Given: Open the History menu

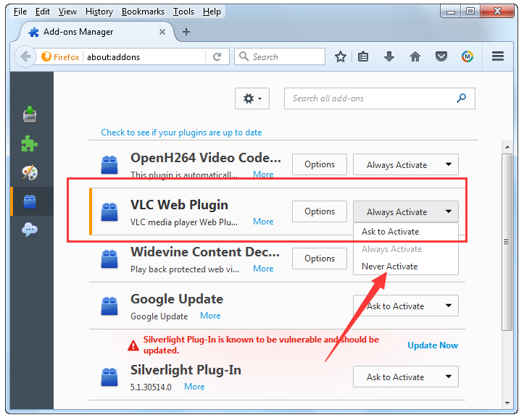Looking at the screenshot, I should pos(99,12).
